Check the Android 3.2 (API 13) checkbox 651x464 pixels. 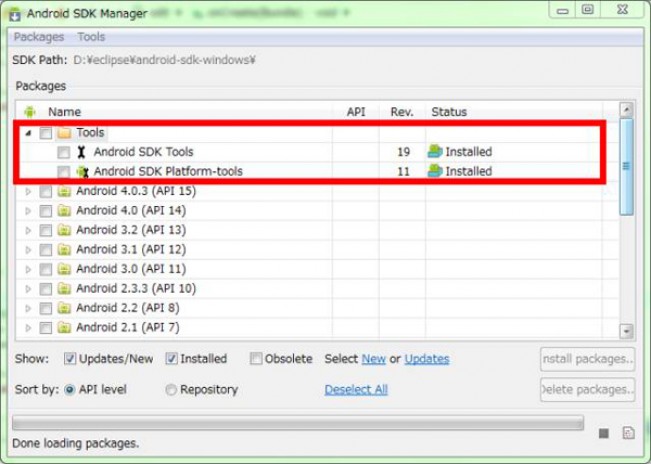click(46, 230)
